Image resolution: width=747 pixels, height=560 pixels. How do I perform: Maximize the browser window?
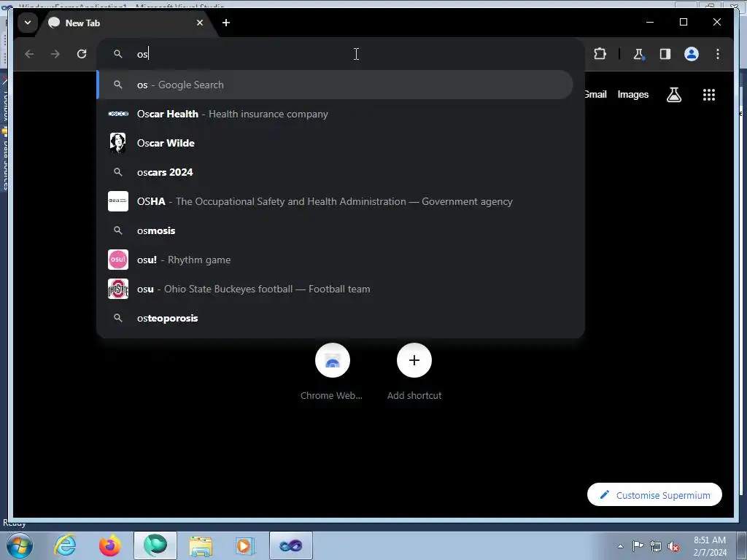pyautogui.click(x=683, y=22)
